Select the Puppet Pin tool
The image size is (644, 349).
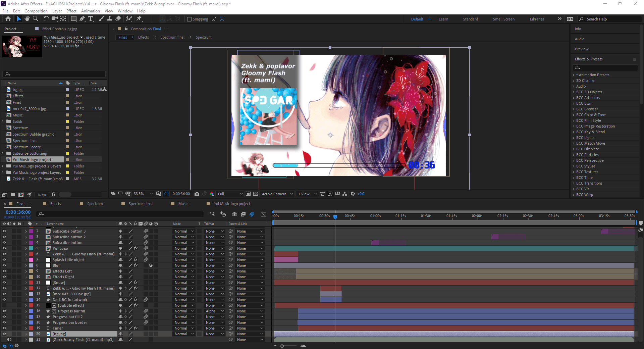pyautogui.click(x=139, y=19)
